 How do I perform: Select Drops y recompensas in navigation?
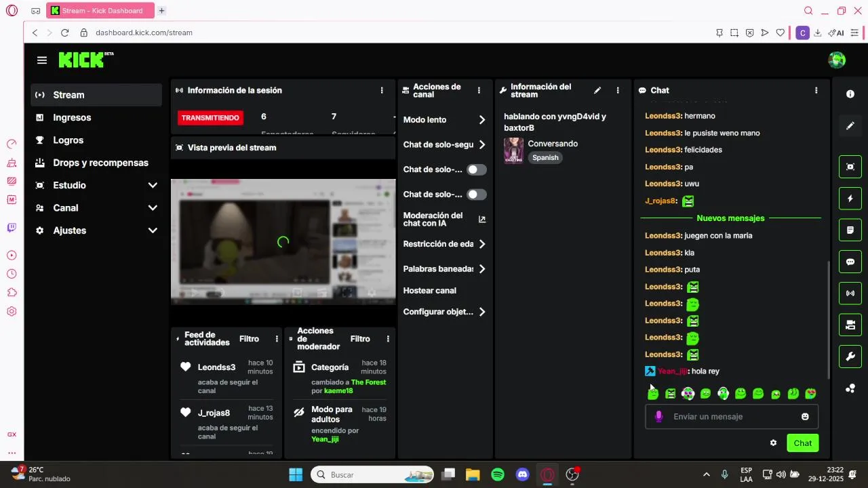[x=96, y=163]
